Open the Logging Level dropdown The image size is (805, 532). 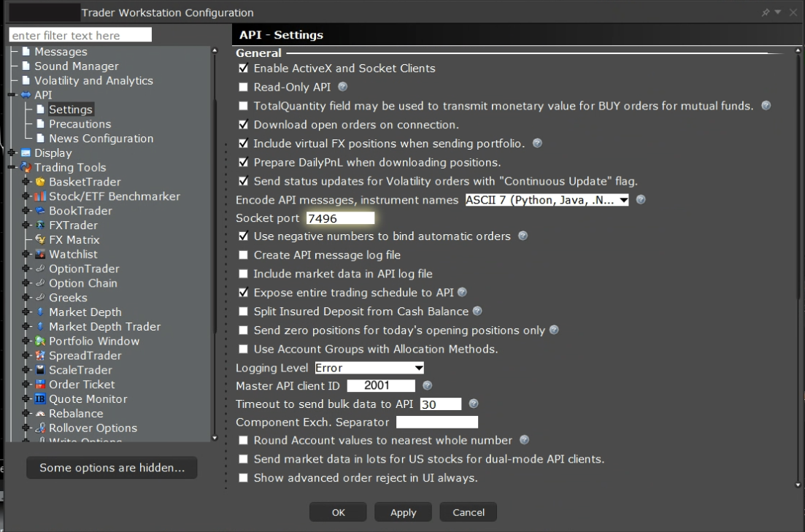coord(369,368)
